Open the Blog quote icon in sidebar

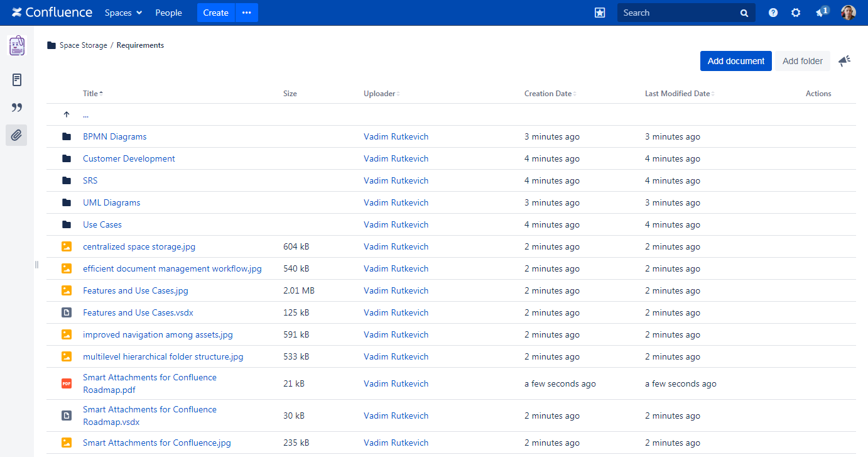17,107
